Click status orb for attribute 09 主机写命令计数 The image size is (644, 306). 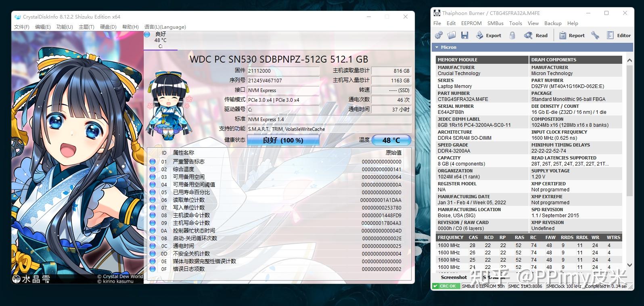153,223
